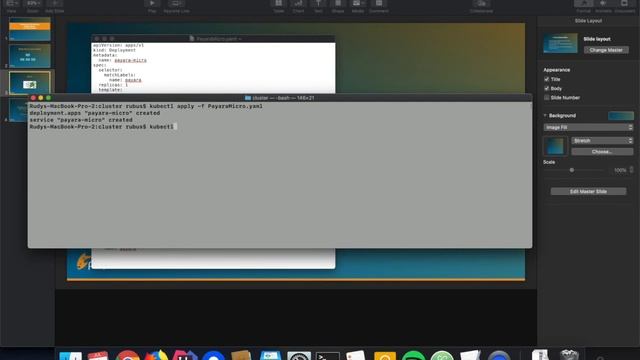Open the Image Fill dropdown

(588, 127)
